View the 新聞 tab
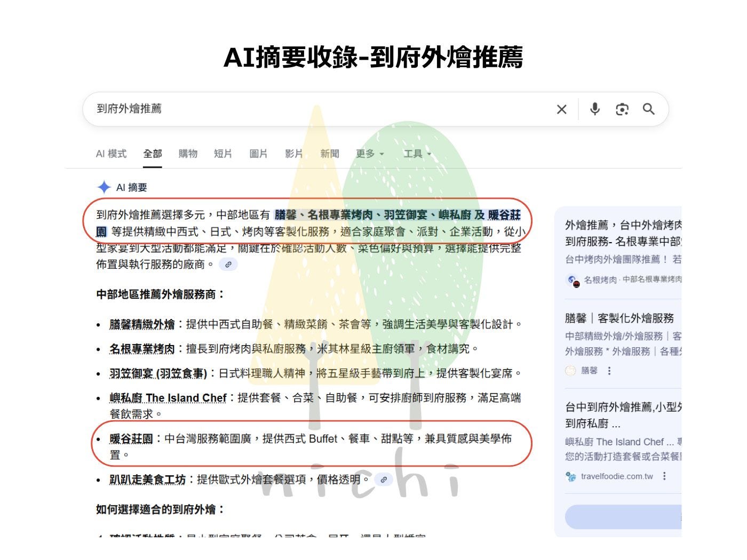Image resolution: width=747 pixels, height=560 pixels. [329, 154]
